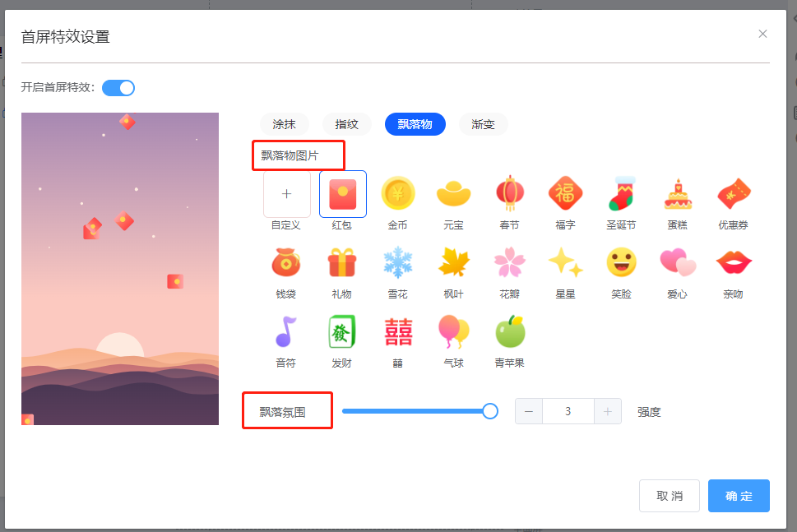Click the 飘落氛围 intensity slider handle
This screenshot has height=532, width=797.
(490, 411)
